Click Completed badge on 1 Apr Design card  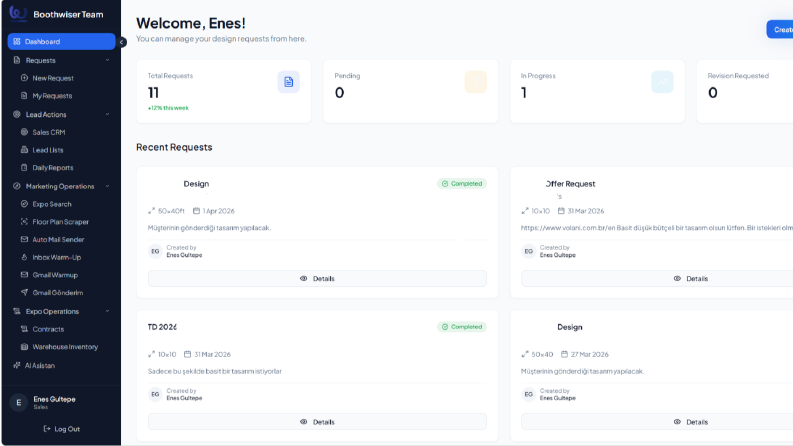[x=462, y=184]
